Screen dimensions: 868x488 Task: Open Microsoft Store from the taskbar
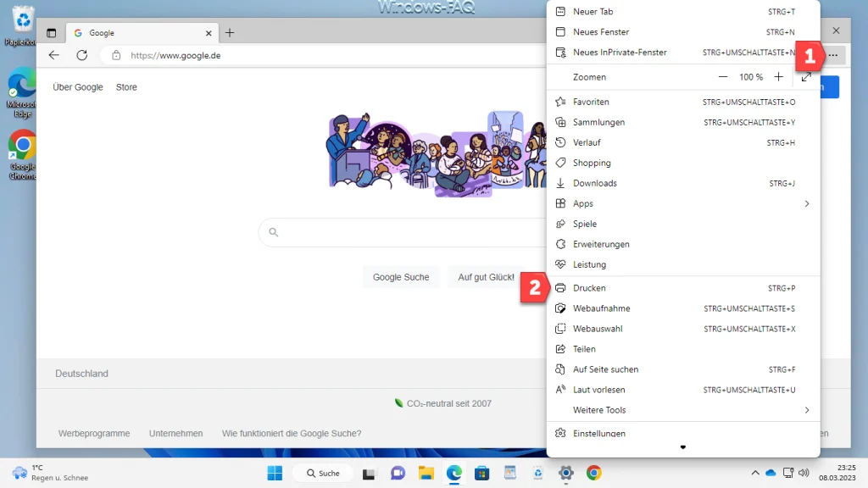pyautogui.click(x=482, y=473)
